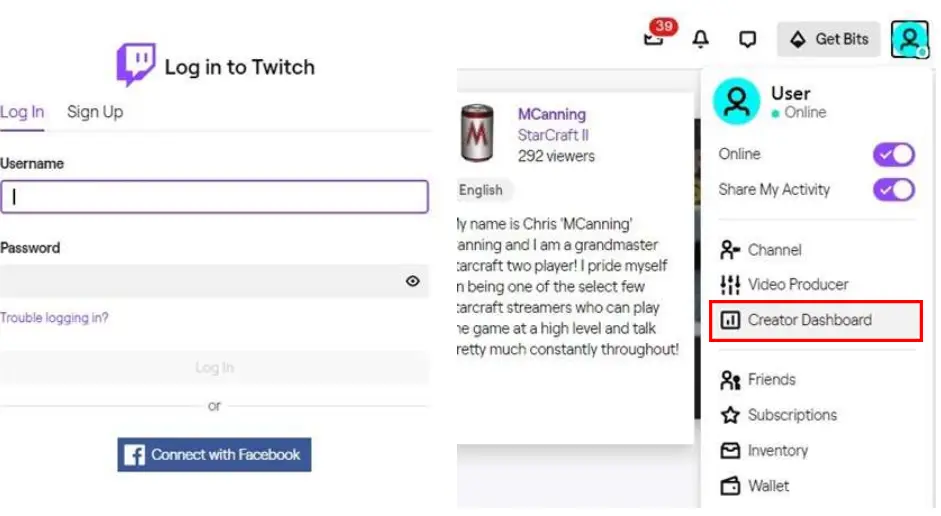Open the whispers chat bubble icon
941x516 pixels.
click(x=747, y=39)
